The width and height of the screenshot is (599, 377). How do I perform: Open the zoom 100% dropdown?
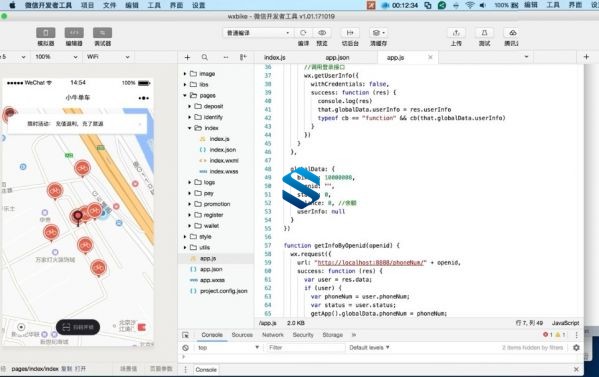click(56, 57)
